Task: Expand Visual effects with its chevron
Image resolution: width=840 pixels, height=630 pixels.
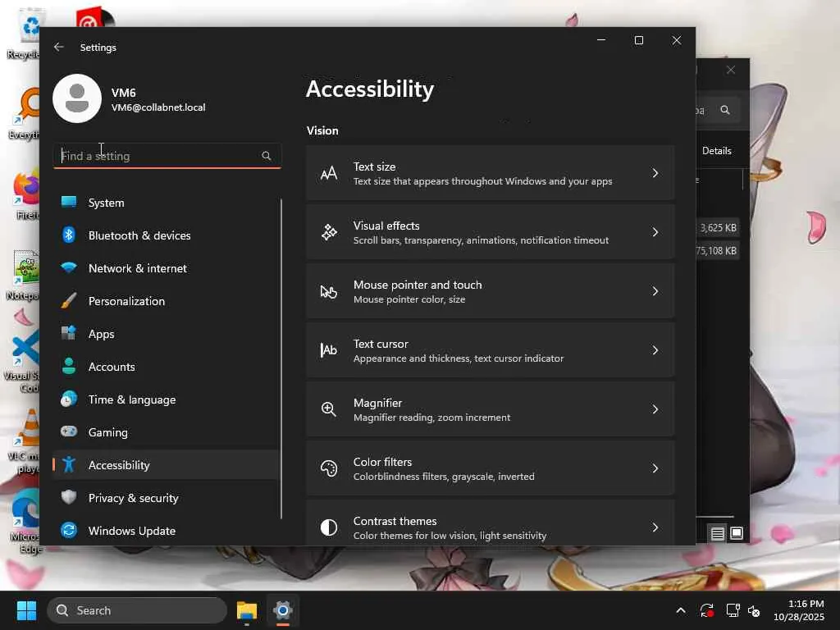Action: [655, 232]
